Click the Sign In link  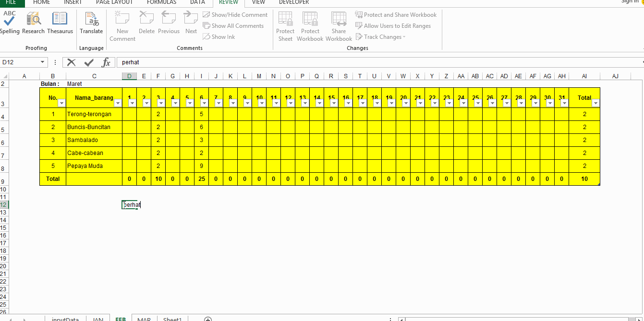[629, 2]
